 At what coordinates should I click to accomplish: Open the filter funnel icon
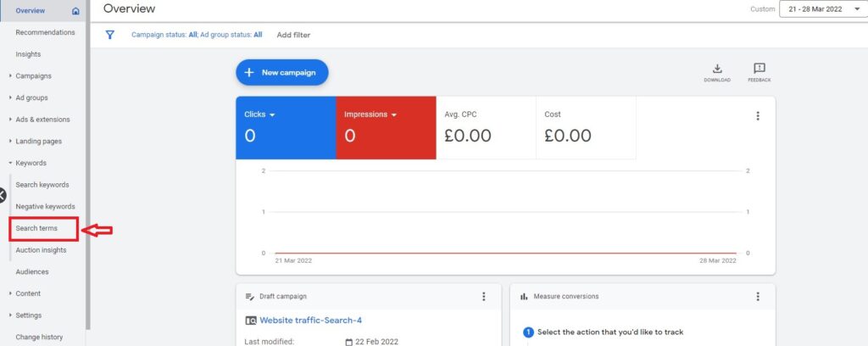pos(109,35)
